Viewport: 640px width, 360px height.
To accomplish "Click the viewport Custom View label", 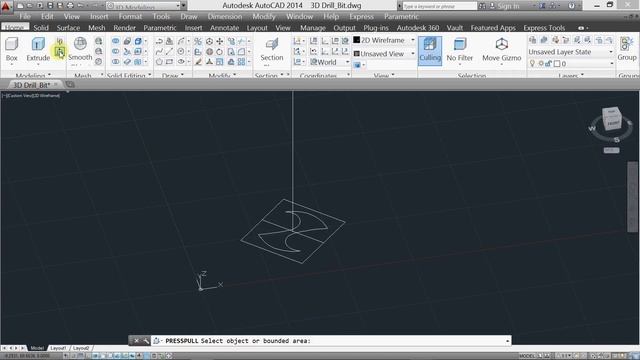I will click(x=22, y=96).
